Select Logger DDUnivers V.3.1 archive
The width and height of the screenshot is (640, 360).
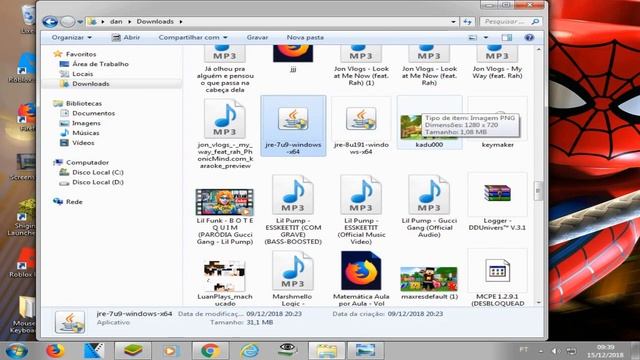click(497, 203)
